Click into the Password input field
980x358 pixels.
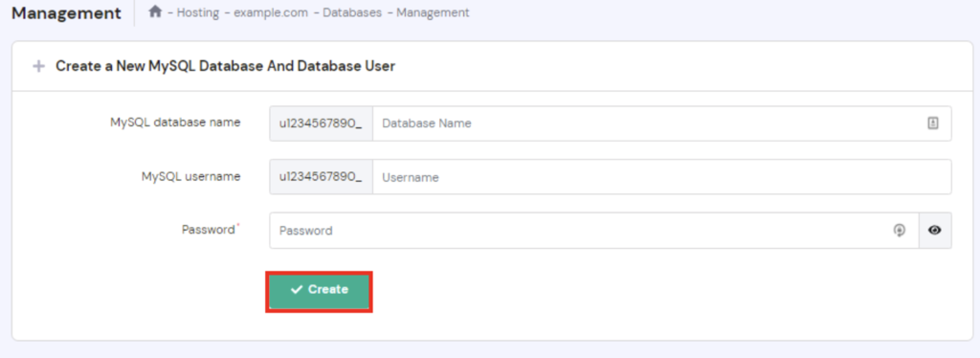coord(594,231)
